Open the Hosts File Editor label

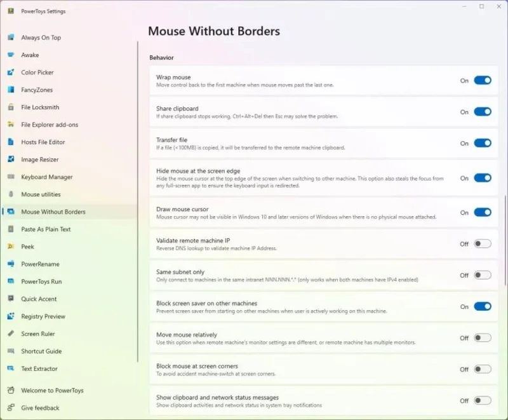43,142
